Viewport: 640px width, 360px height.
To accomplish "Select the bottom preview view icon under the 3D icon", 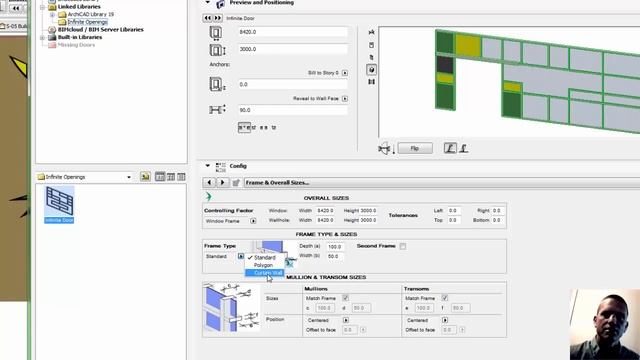I will coord(371,82).
